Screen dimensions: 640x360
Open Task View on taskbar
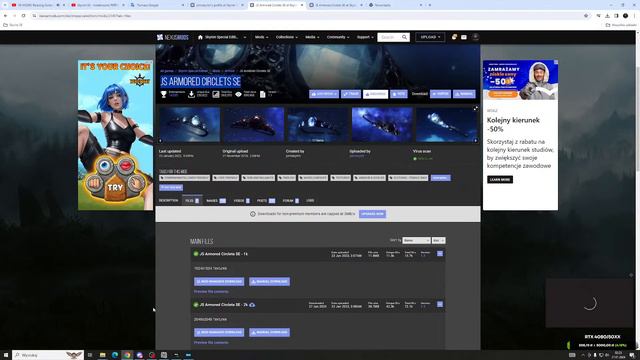[x=90, y=355]
